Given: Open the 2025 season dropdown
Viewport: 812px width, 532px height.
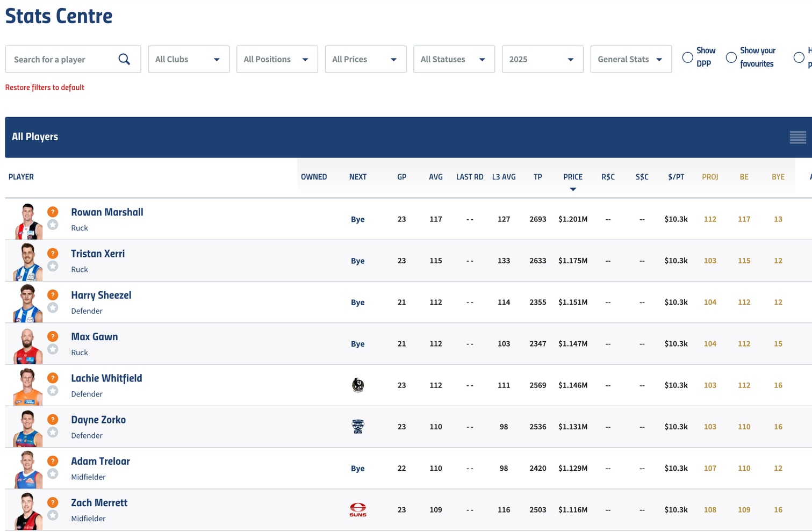Looking at the screenshot, I should [542, 59].
